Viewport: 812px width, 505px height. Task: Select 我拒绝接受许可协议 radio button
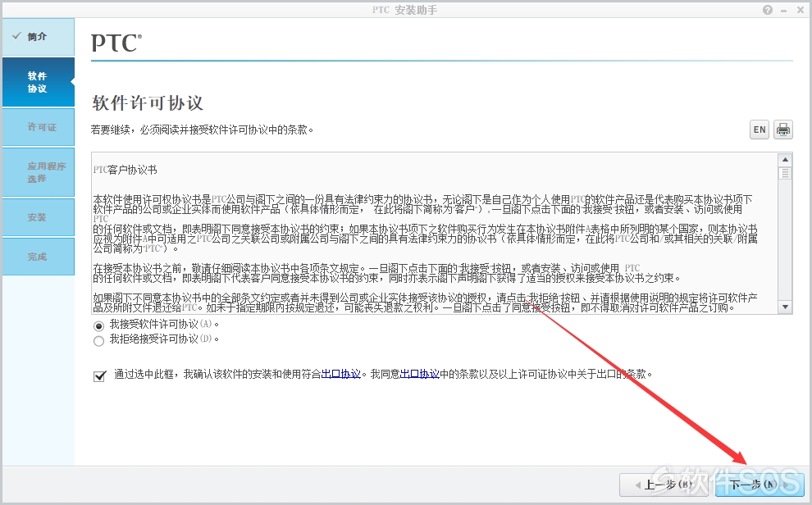(x=98, y=340)
